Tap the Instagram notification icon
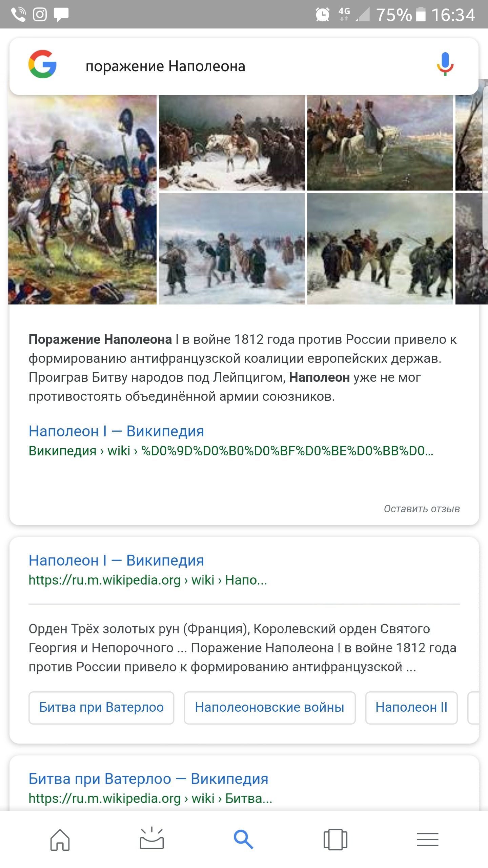Viewport: 488px width, 868px height. click(x=40, y=15)
